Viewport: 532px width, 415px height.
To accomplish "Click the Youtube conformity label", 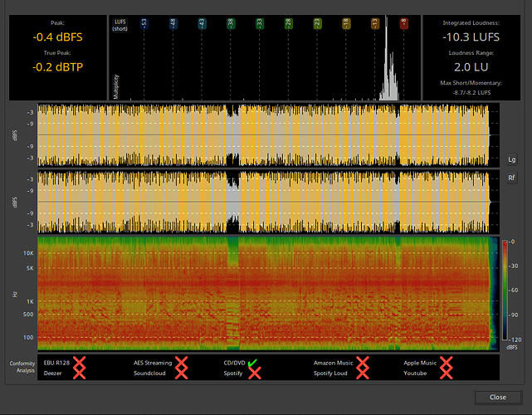I will point(415,374).
